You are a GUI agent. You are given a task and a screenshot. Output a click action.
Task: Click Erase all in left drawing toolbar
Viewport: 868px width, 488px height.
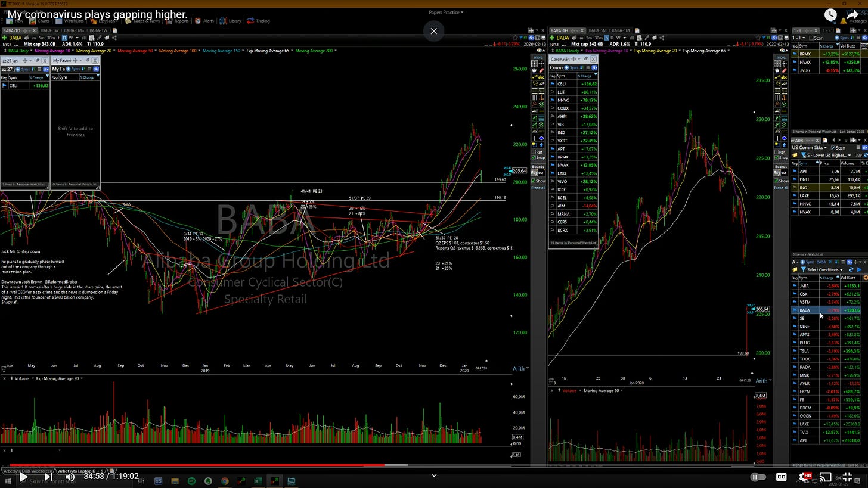point(538,188)
